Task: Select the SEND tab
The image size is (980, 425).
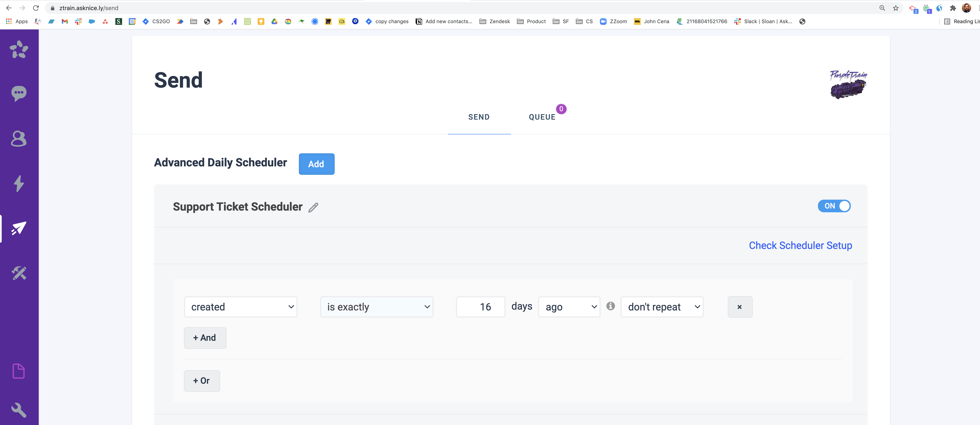Action: click(479, 117)
